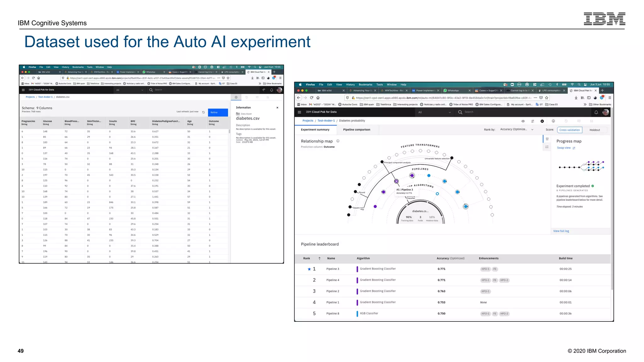Viewport: 644px width, 362px height.
Task: Open View full log link
Action: coord(561,231)
